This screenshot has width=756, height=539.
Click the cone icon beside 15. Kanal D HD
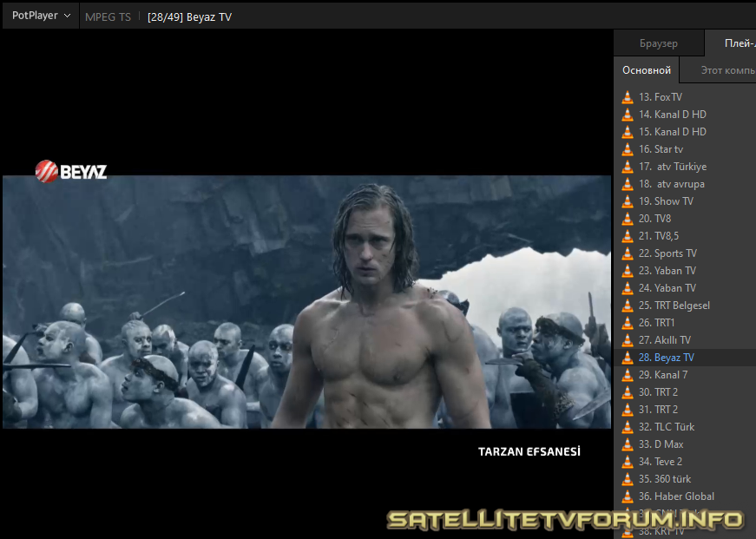[628, 132]
